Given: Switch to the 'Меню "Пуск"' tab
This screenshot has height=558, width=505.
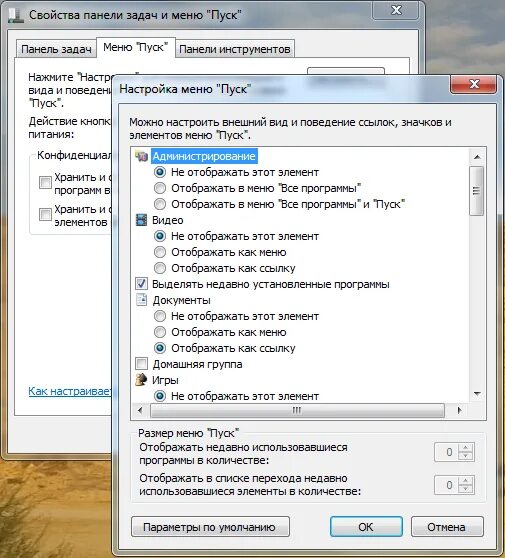Looking at the screenshot, I should [135, 47].
